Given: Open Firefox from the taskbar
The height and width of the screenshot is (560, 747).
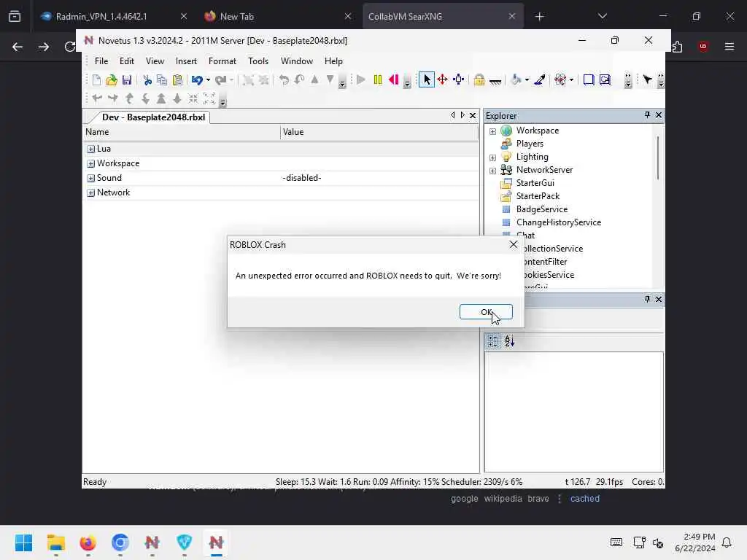Looking at the screenshot, I should (88, 542).
